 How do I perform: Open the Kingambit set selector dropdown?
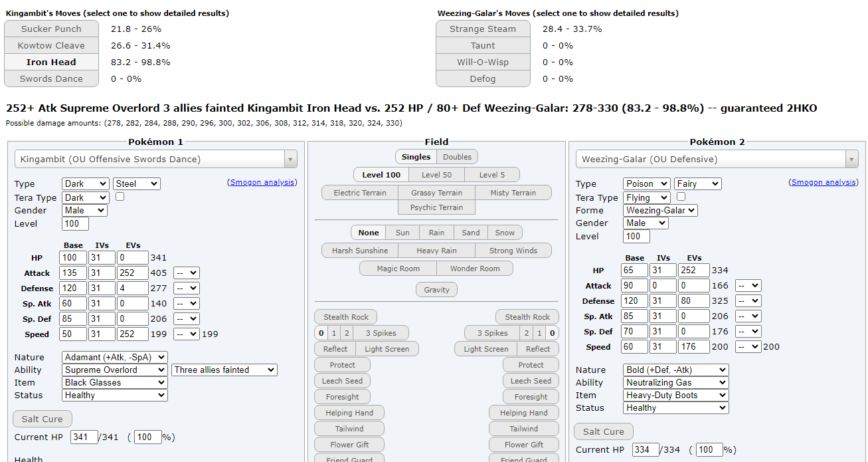click(155, 160)
